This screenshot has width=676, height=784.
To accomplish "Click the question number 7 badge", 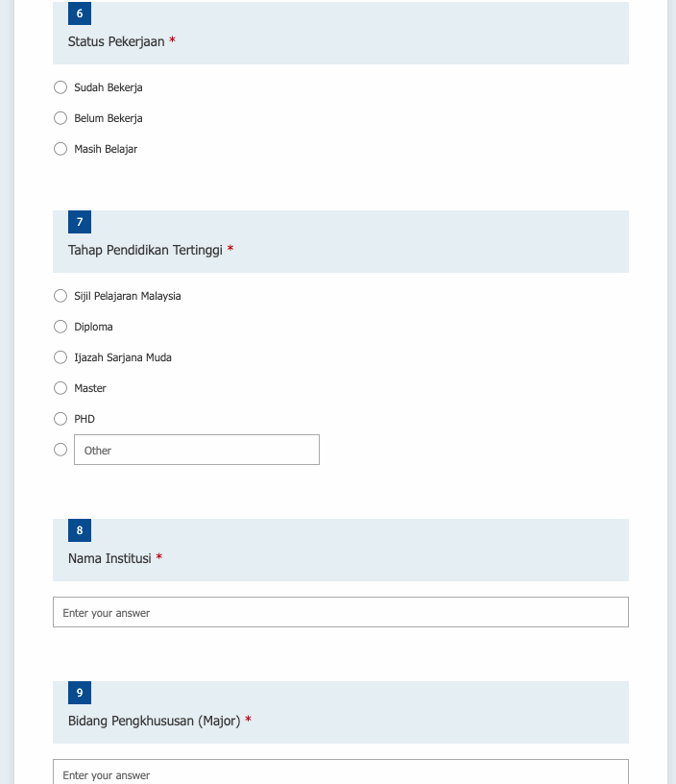I will [80, 222].
